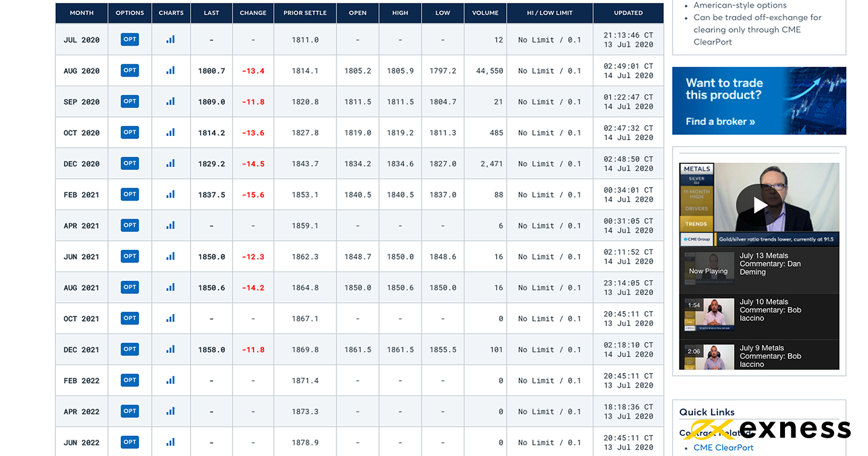This screenshot has width=868, height=456.
Task: Select DEC 2020 volume 2,471
Action: coord(492,163)
